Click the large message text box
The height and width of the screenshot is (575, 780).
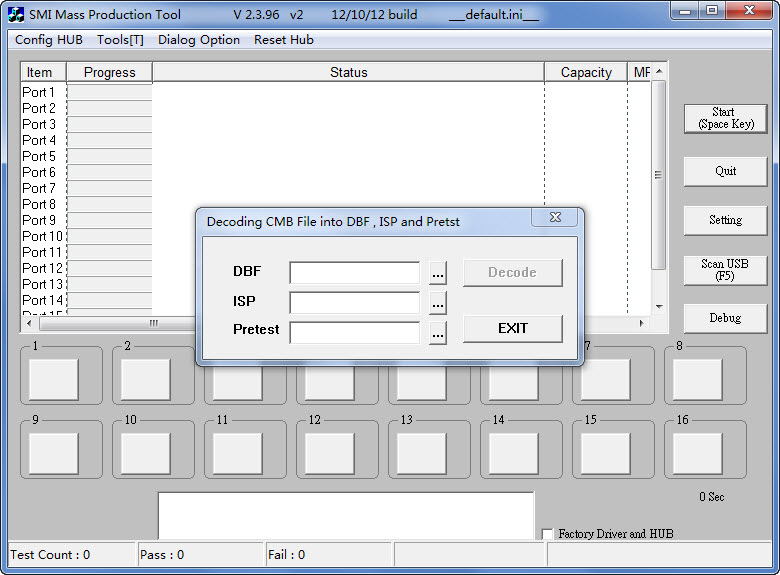[x=346, y=516]
